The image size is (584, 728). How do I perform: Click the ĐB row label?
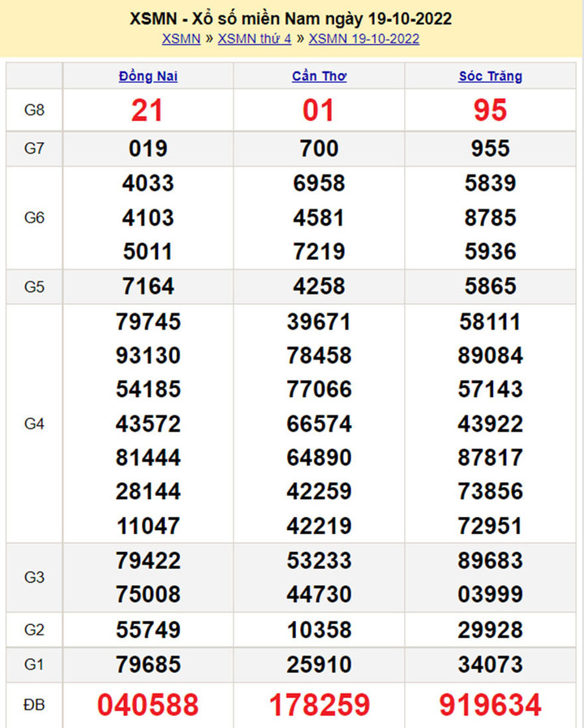pos(34,704)
